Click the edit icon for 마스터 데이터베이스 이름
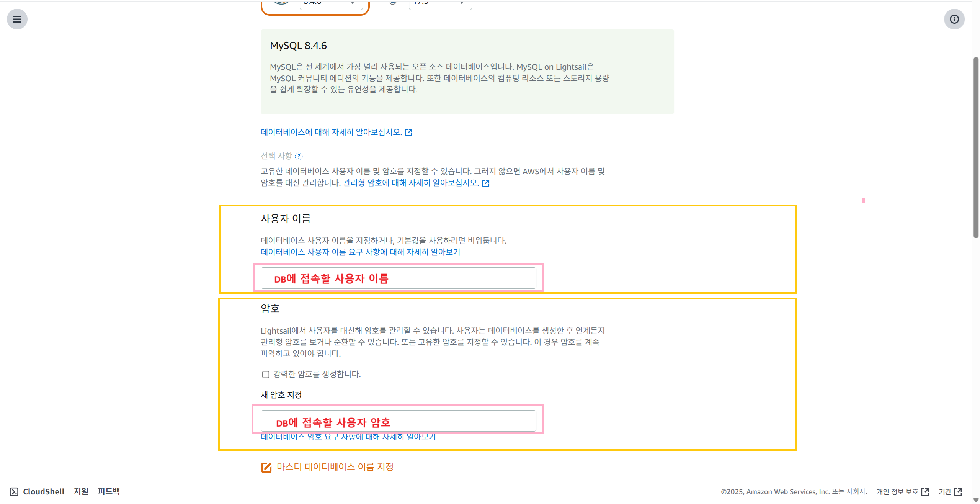 tap(266, 467)
